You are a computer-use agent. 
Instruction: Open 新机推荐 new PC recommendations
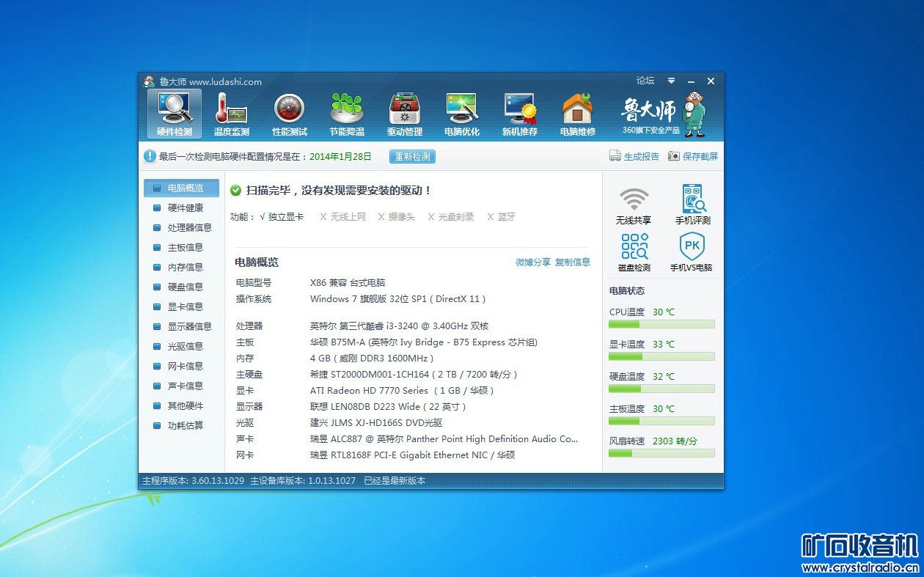click(x=520, y=114)
